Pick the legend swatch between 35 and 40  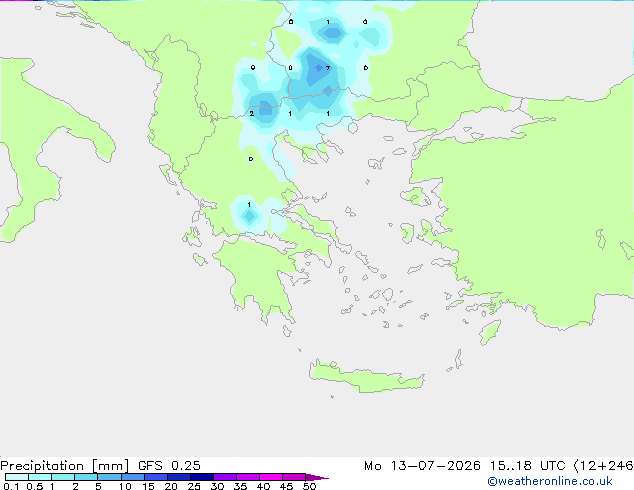247,477
